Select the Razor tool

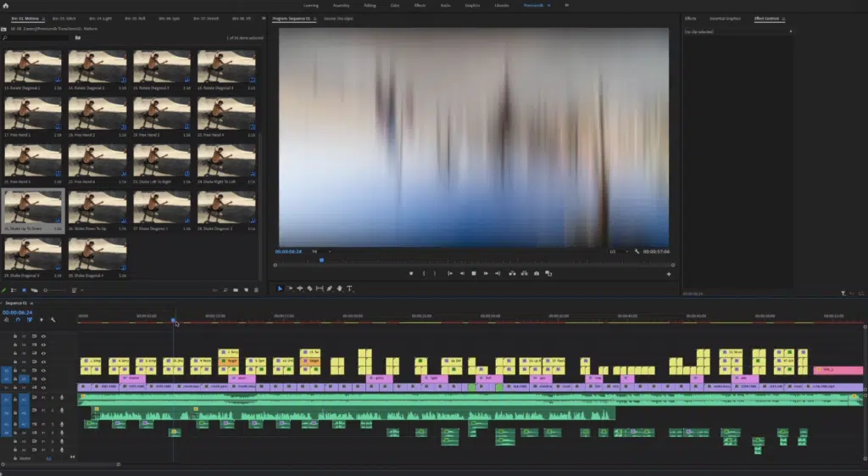tap(309, 288)
